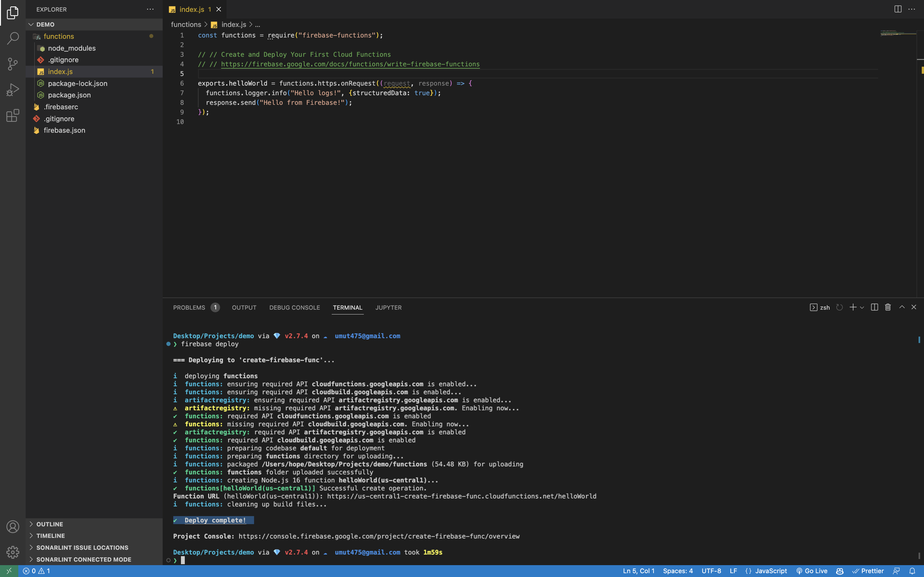
Task: Open the Extensions view
Action: point(13,116)
